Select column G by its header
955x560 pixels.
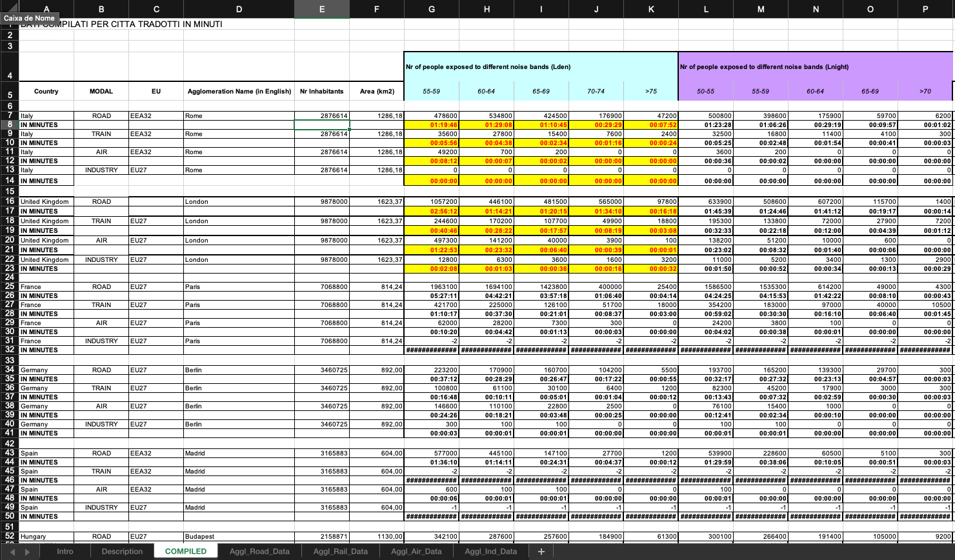click(432, 9)
